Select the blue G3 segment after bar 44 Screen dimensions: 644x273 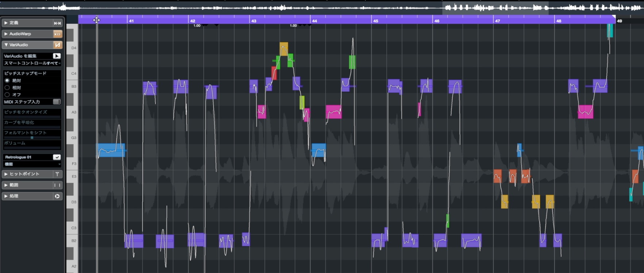319,150
